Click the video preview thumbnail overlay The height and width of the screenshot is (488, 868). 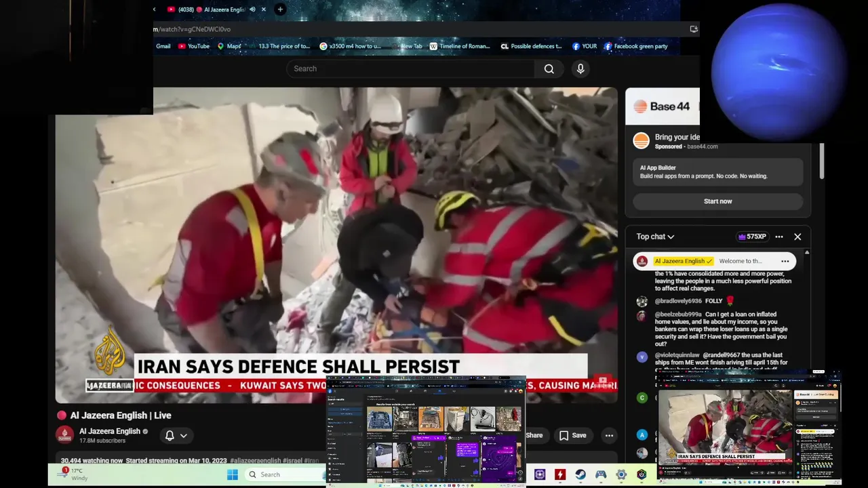[749, 427]
